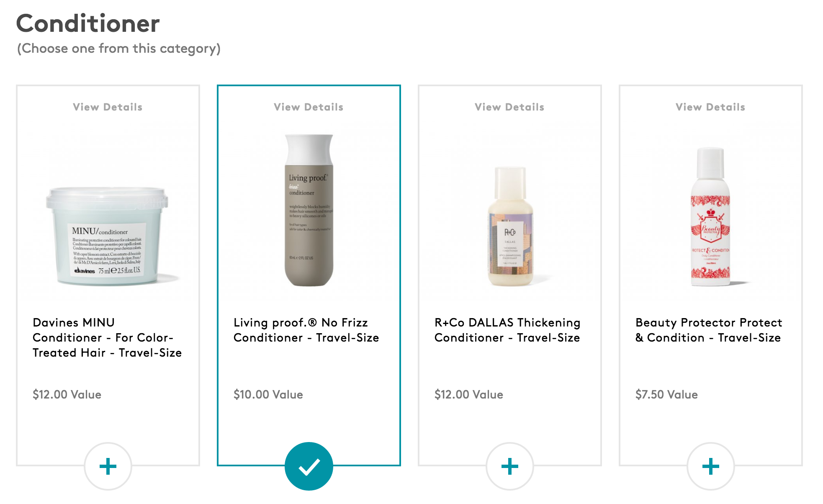823x504 pixels.
Task: Open the Davines MINU jar product image
Action: pos(108,236)
